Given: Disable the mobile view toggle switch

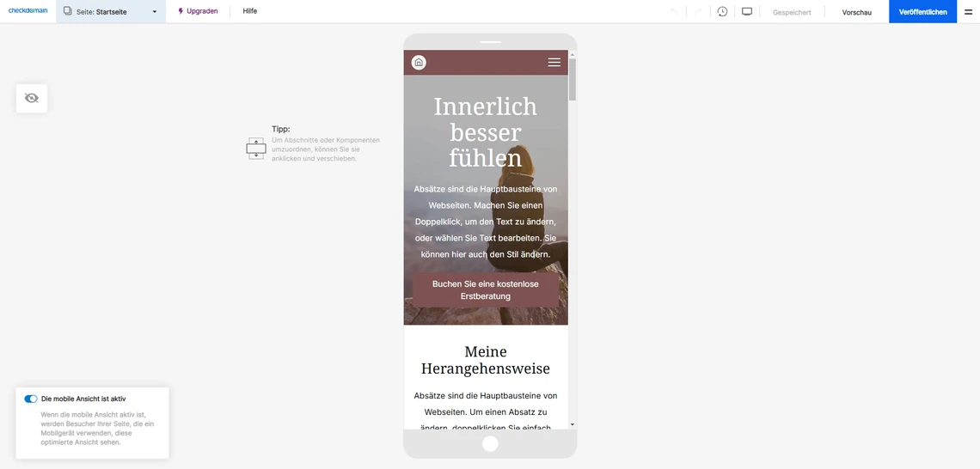Looking at the screenshot, I should pyautogui.click(x=31, y=399).
